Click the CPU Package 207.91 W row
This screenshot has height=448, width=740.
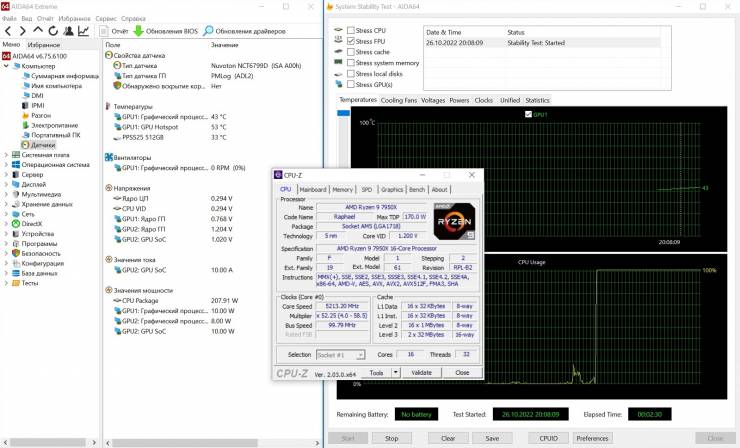pos(176,301)
